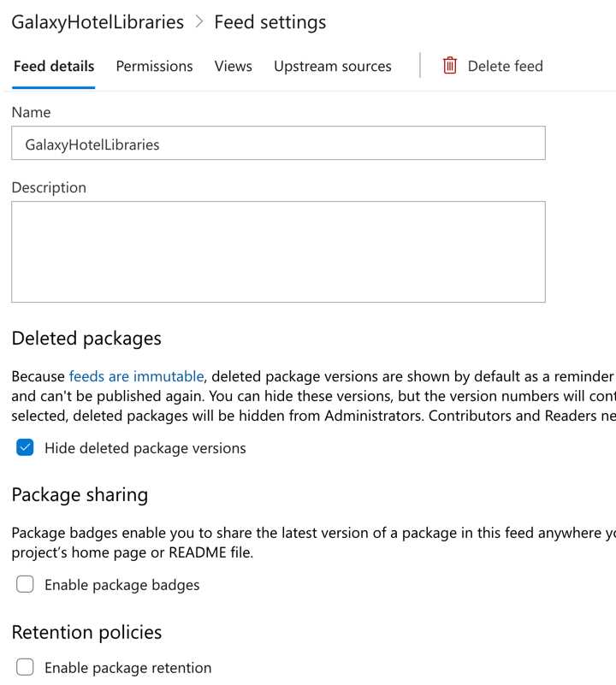Select the Feed details tab
This screenshot has width=616, height=685.
point(53,66)
